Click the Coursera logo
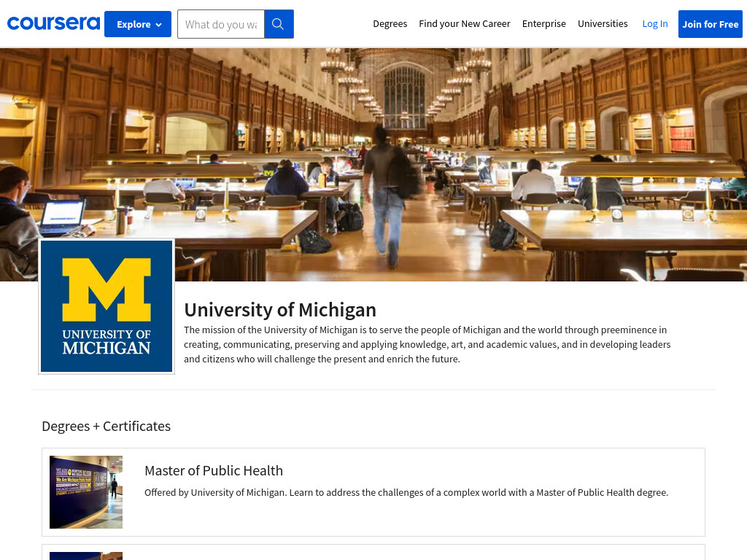 pyautogui.click(x=53, y=23)
